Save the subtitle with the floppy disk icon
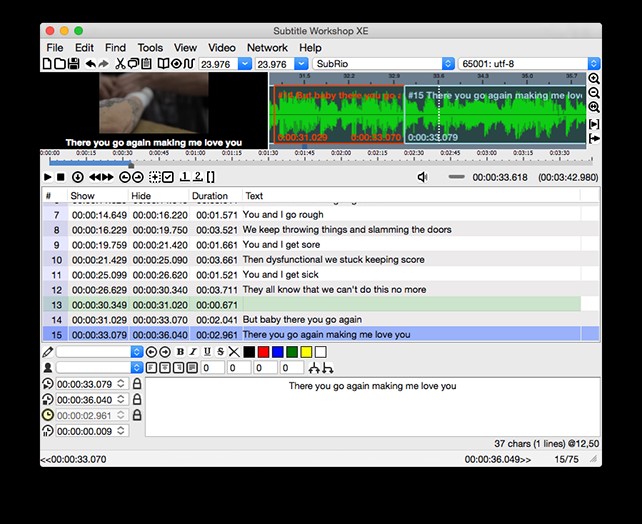 click(x=74, y=64)
